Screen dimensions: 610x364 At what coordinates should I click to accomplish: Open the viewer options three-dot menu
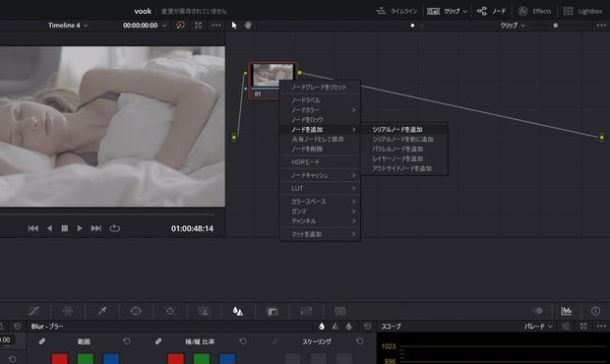coord(215,26)
